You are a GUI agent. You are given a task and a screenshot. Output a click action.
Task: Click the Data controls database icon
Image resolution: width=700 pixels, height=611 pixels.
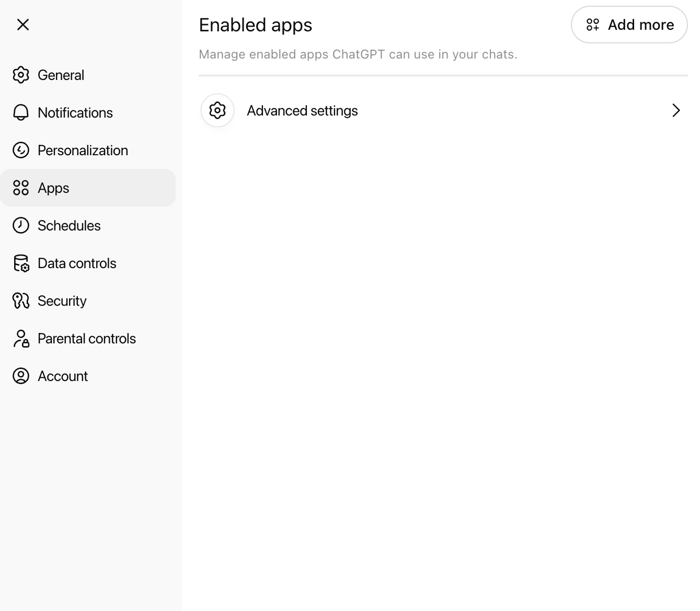coord(21,263)
